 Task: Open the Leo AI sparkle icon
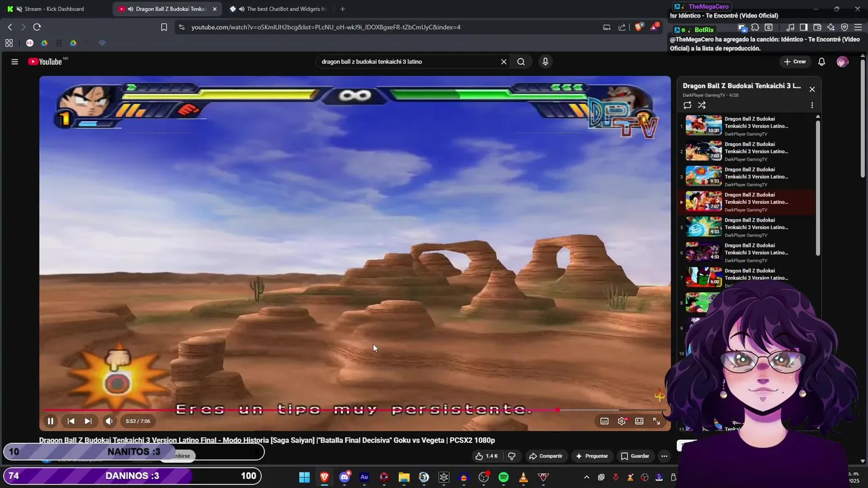click(x=831, y=28)
